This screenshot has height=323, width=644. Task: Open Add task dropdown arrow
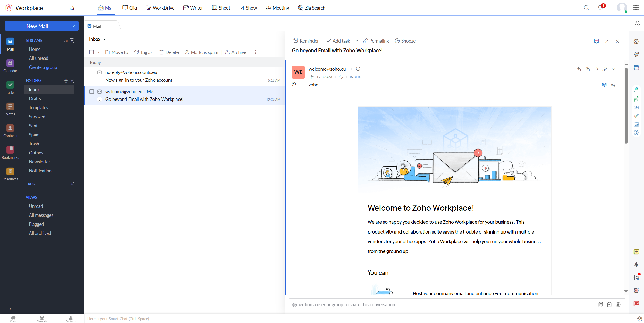(357, 41)
